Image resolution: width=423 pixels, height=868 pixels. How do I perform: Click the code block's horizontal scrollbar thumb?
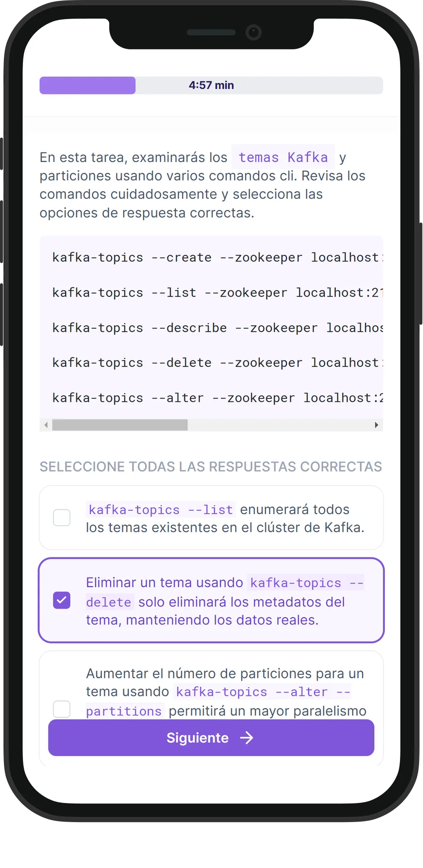[120, 425]
